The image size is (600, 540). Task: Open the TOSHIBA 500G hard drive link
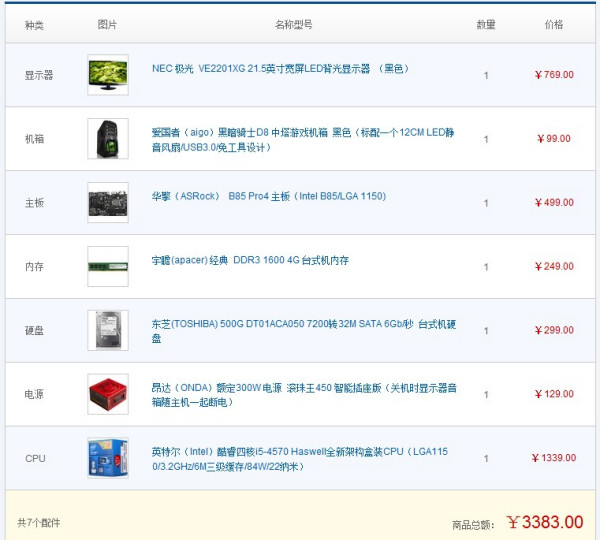tap(303, 331)
